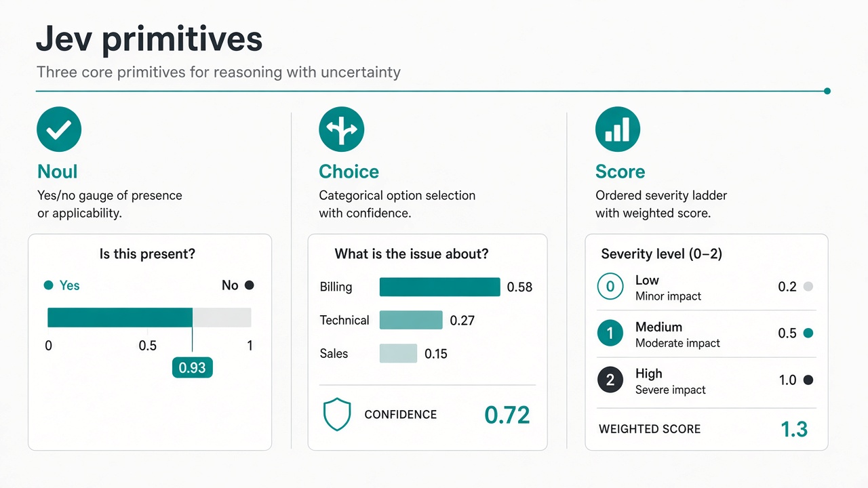This screenshot has width=868, height=488.
Task: Click the Choice heading
Action: click(x=349, y=172)
